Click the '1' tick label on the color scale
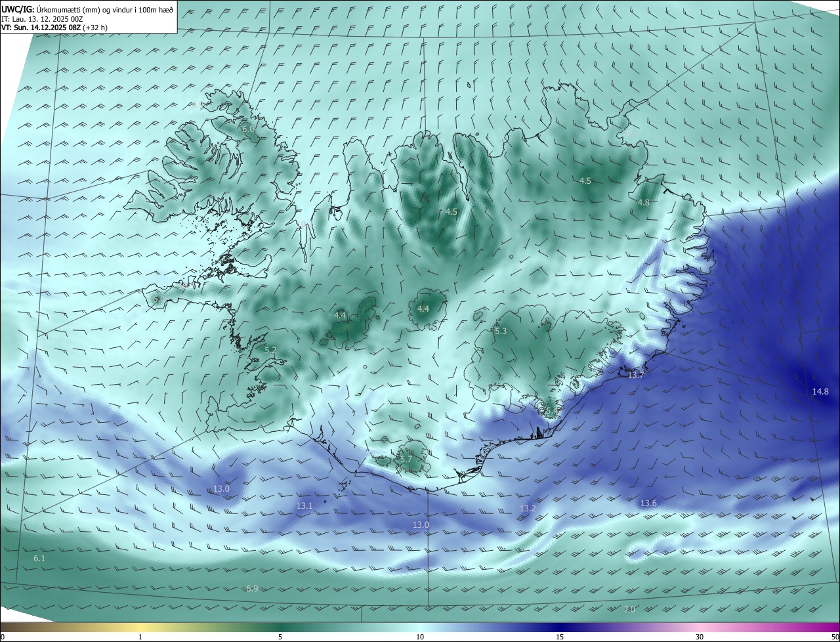This screenshot has height=642, width=840. coord(140,637)
